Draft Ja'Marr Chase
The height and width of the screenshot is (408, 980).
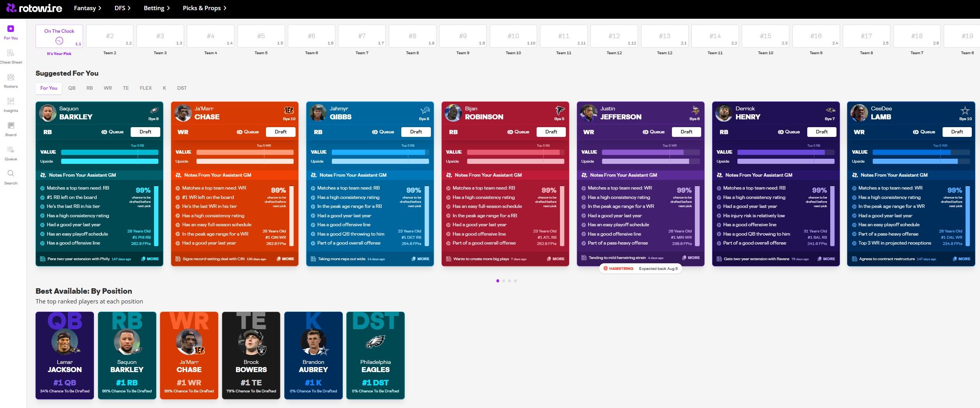click(281, 132)
